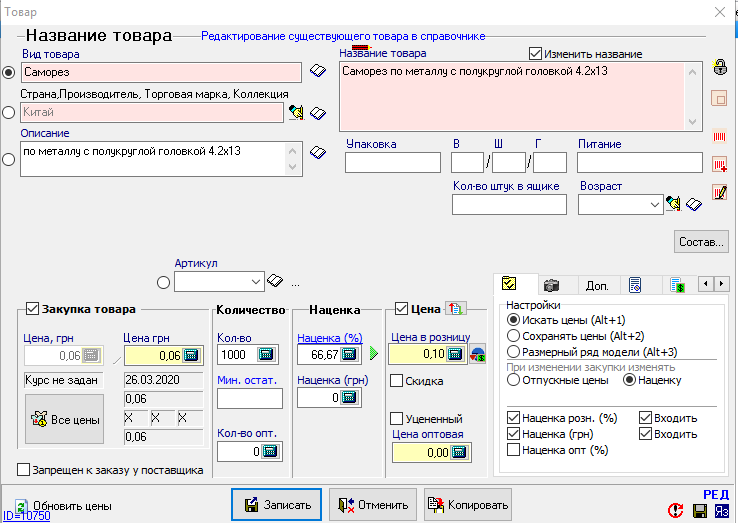The image size is (738, 523).
Task: Click the barcode icon on right edge
Action: click(718, 135)
